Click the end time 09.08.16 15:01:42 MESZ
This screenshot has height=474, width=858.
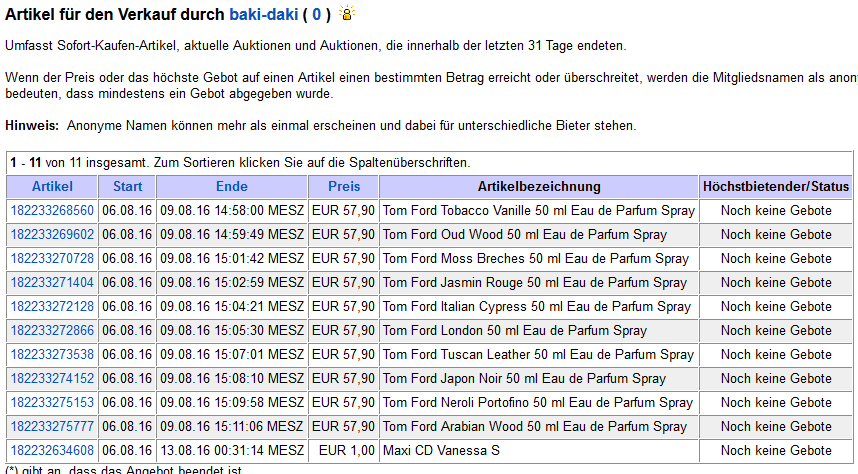(x=232, y=259)
